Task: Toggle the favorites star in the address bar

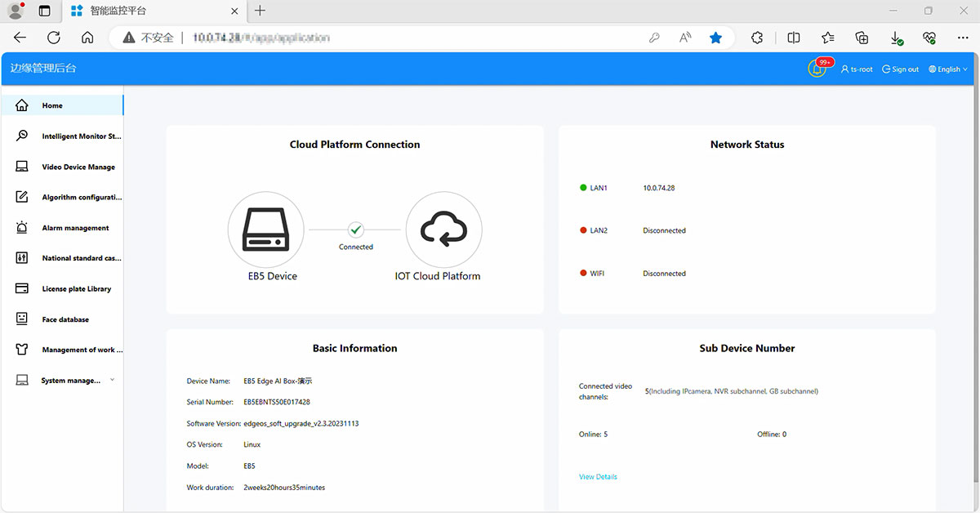Action: (715, 37)
